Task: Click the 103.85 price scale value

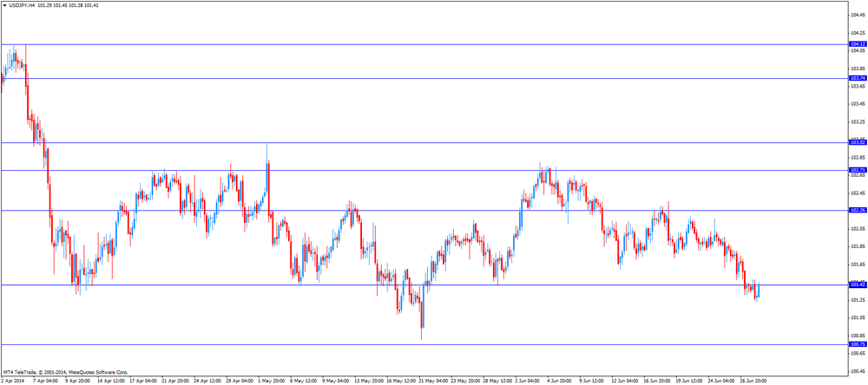Action: click(858, 69)
